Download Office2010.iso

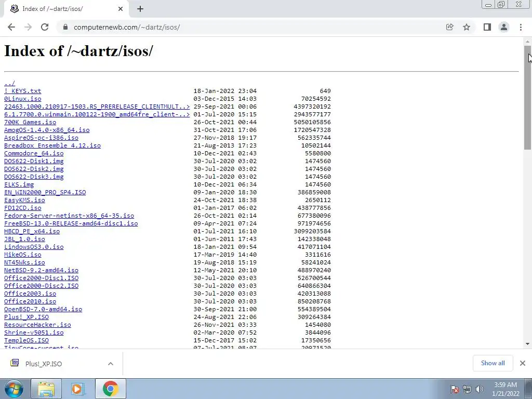tap(30, 302)
